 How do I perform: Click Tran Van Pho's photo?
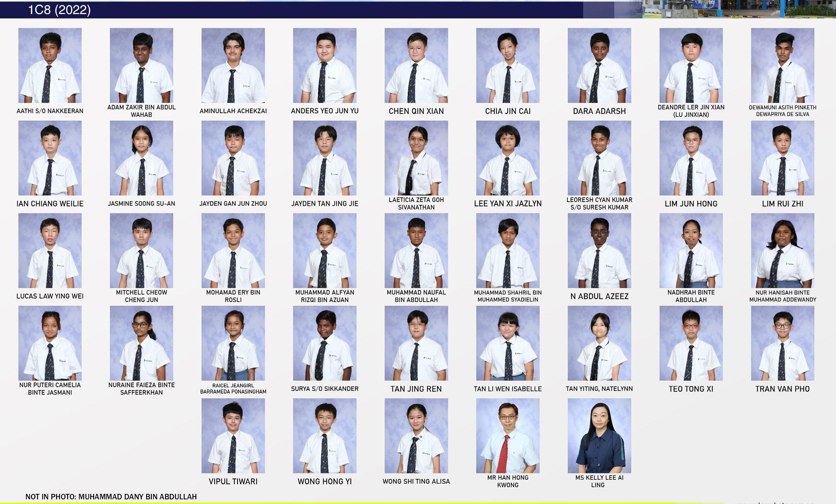coord(783,343)
